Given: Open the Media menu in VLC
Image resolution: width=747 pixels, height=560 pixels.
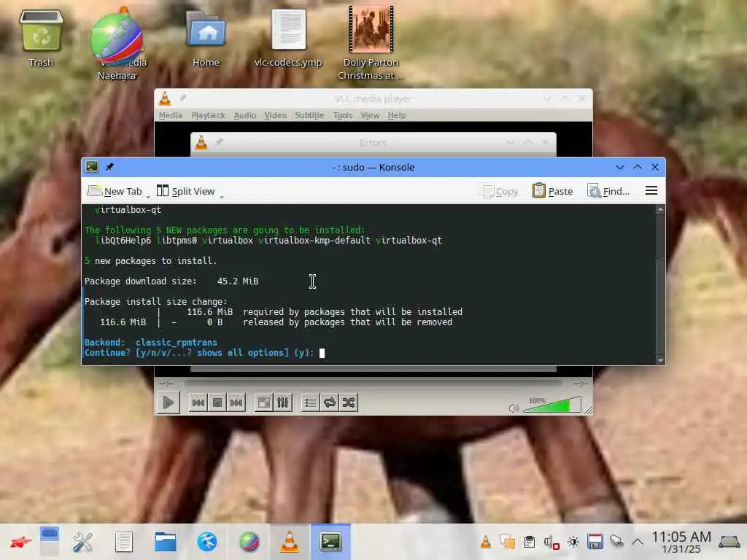Looking at the screenshot, I should coord(171,115).
